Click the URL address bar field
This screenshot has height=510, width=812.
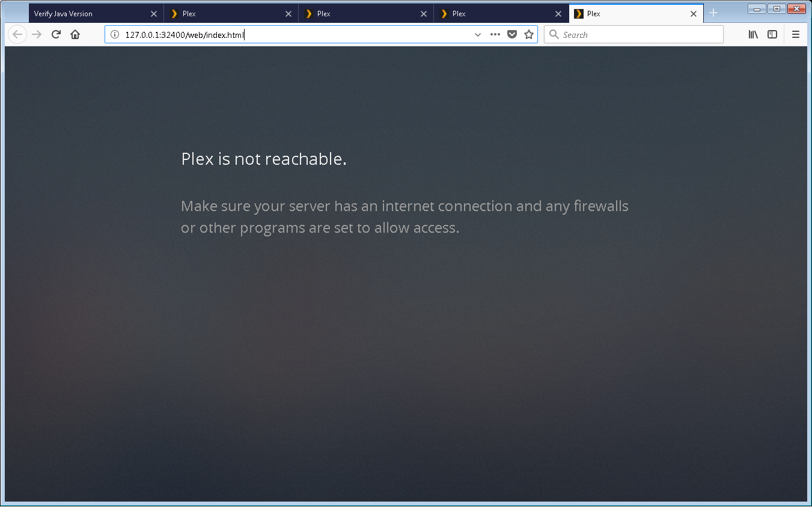coord(301,34)
